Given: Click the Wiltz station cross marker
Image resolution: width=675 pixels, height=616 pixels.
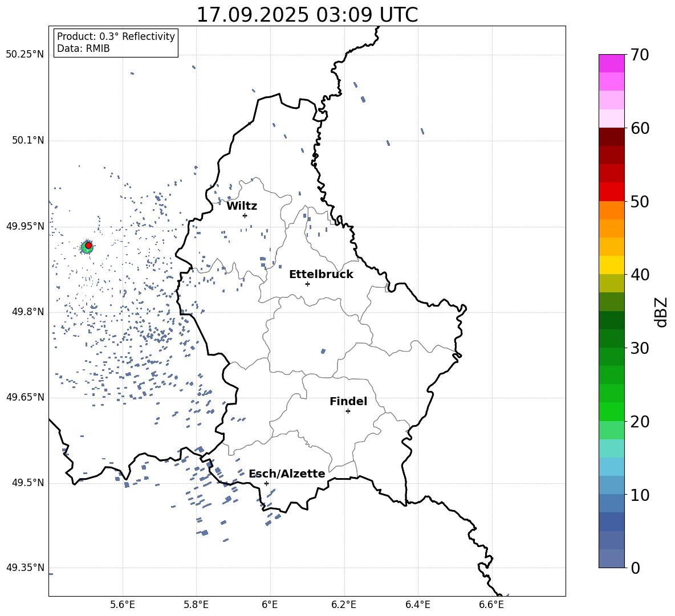Looking at the screenshot, I should (245, 215).
